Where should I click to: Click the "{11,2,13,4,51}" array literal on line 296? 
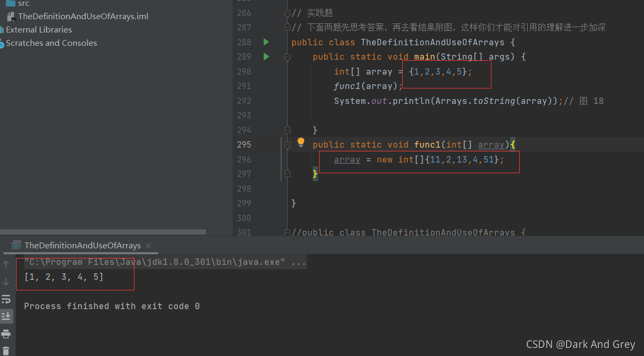click(462, 159)
